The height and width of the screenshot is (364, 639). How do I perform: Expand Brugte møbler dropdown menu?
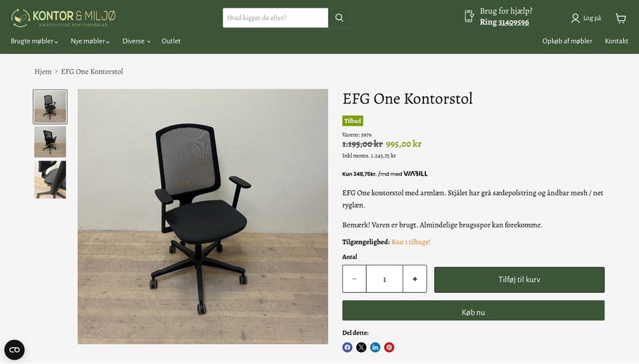(34, 41)
